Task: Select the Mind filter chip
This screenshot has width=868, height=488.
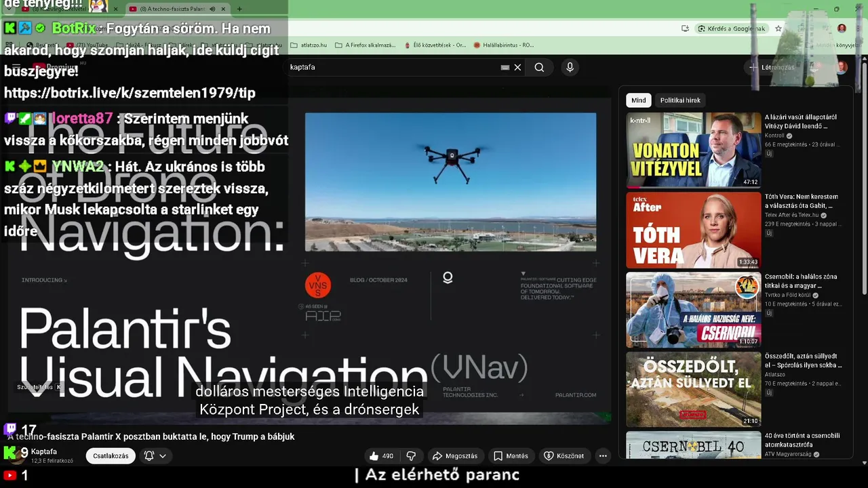Action: click(639, 100)
